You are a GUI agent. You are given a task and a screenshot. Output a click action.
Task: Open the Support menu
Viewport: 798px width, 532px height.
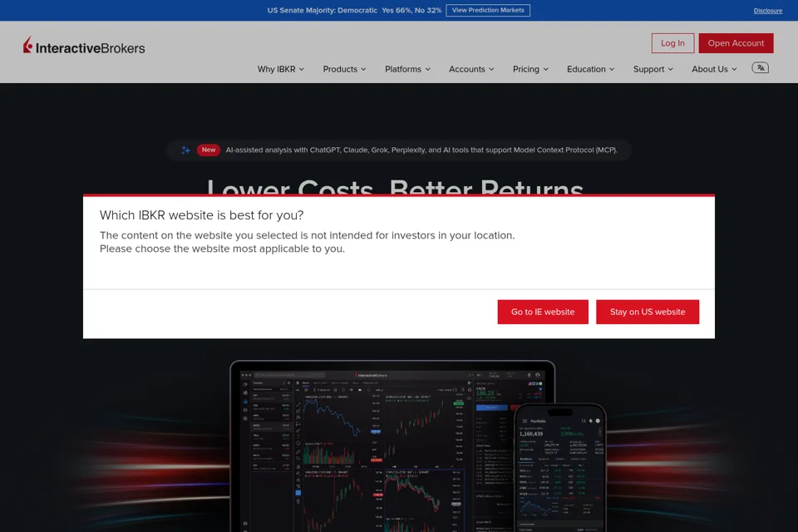(x=653, y=69)
